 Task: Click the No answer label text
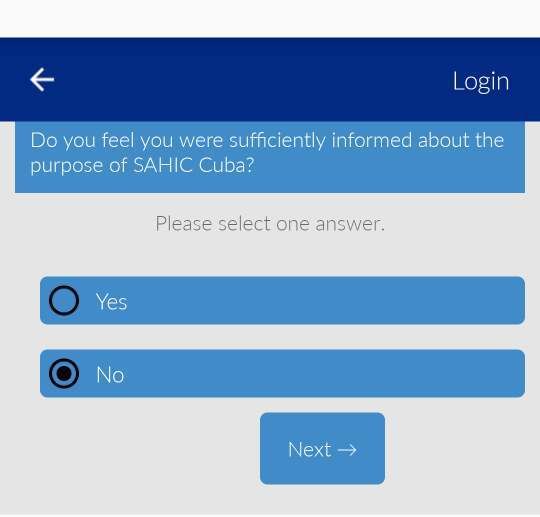(x=110, y=374)
